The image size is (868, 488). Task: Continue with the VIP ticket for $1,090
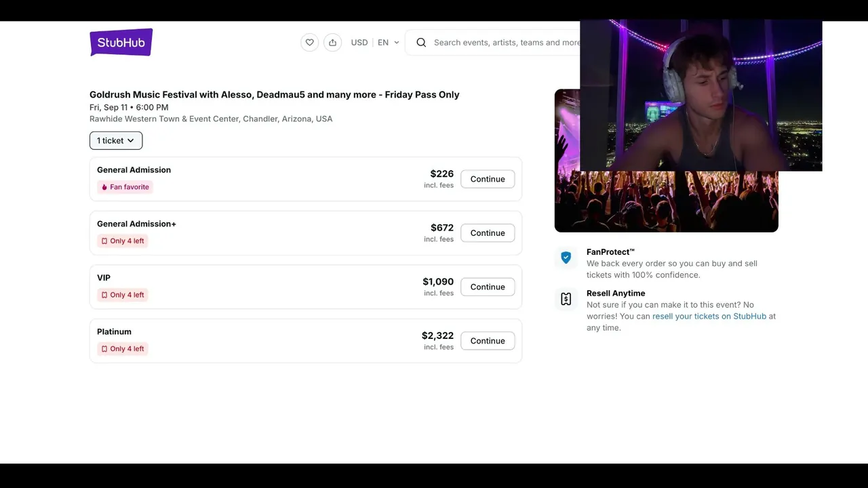pyautogui.click(x=488, y=287)
